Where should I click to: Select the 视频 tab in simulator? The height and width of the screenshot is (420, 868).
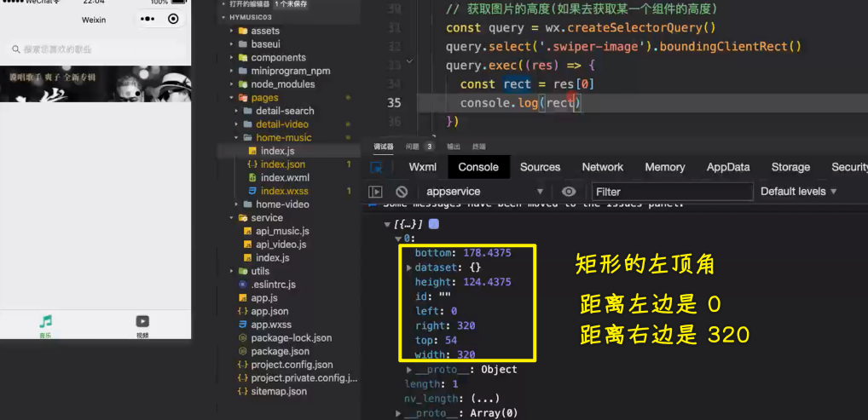142,326
